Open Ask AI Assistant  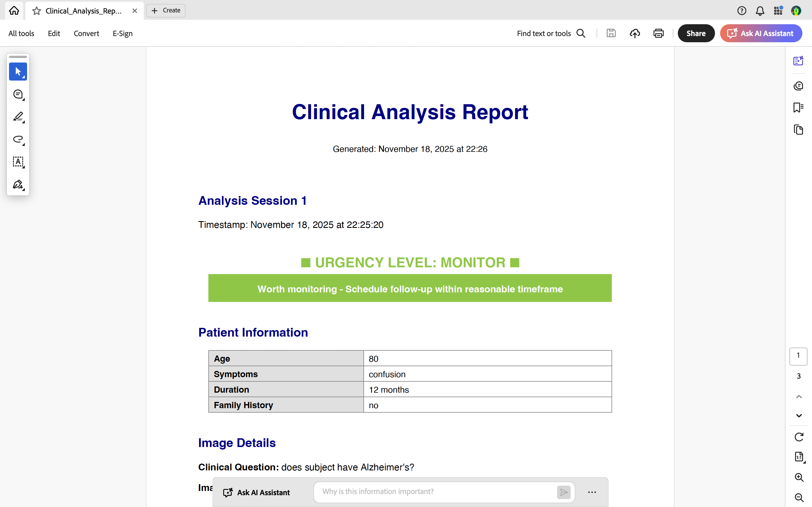pos(761,33)
